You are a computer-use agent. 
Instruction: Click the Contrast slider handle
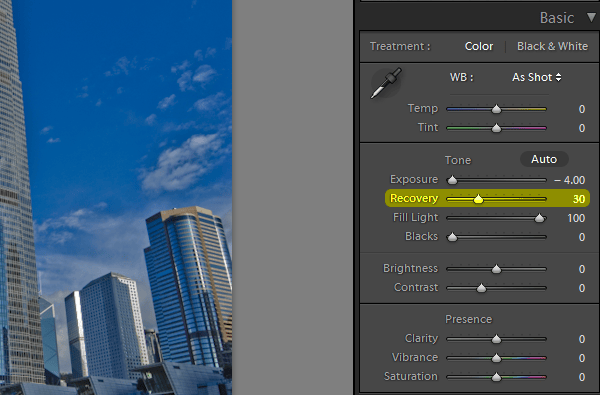click(481, 288)
